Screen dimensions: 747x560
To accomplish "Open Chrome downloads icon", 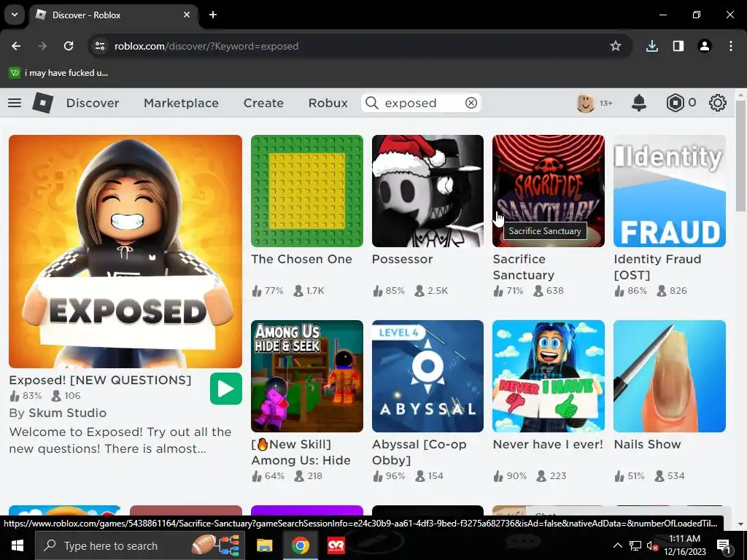I will click(x=651, y=46).
